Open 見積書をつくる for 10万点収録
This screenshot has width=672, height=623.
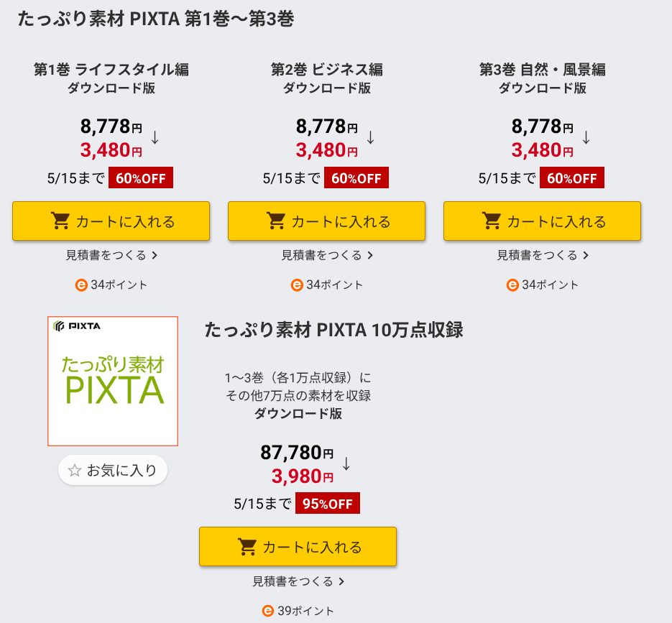[x=298, y=581]
